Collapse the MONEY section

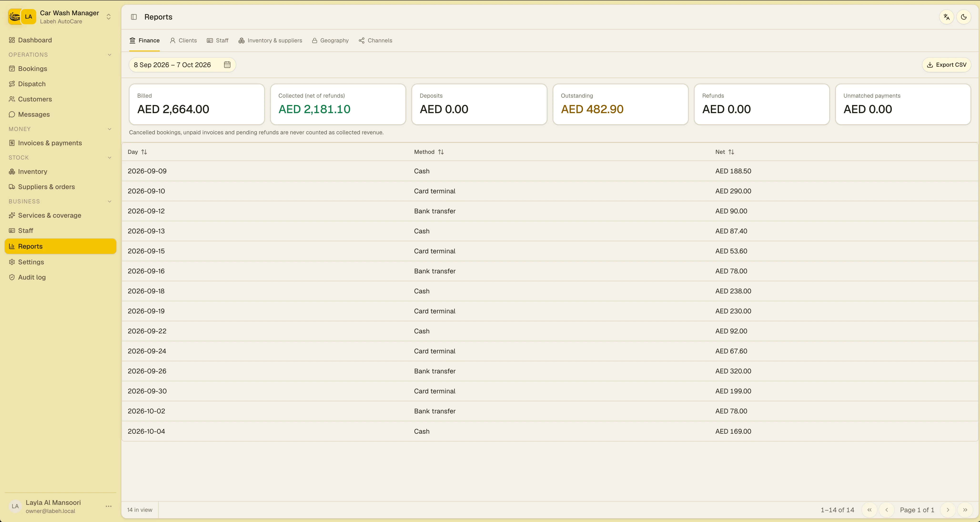(110, 129)
